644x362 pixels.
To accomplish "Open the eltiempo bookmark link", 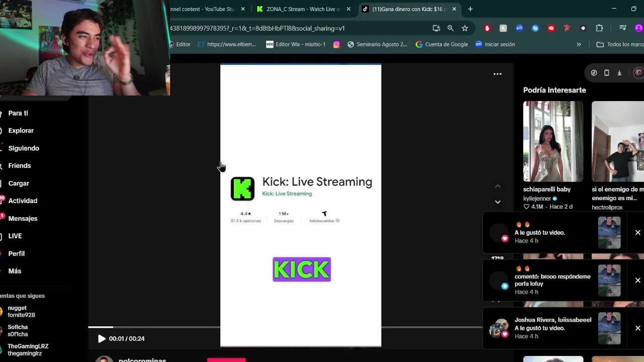I will [x=227, y=44].
